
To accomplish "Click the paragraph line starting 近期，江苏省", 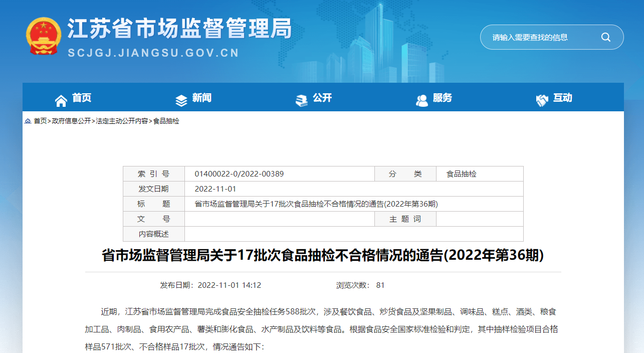I will point(329,312).
